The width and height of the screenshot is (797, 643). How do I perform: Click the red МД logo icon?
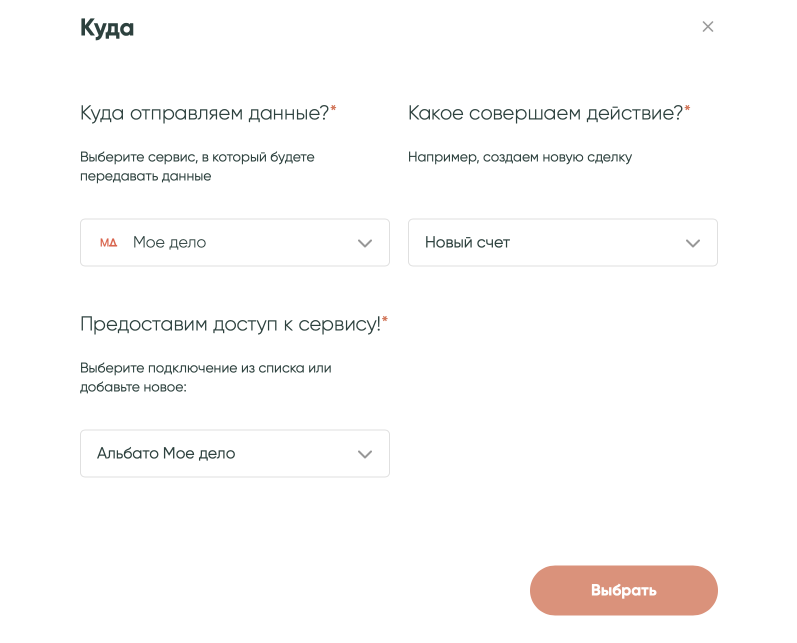click(108, 243)
